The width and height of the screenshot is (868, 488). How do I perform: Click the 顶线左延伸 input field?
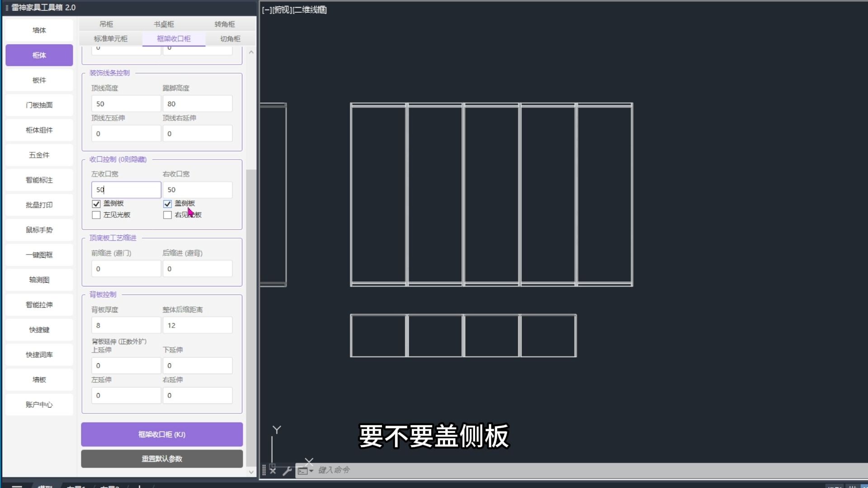[x=126, y=134]
